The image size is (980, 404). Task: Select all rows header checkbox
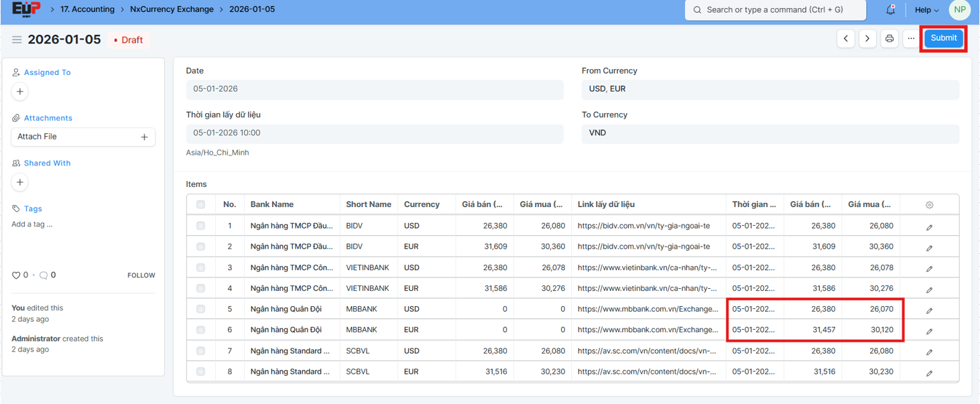click(200, 205)
